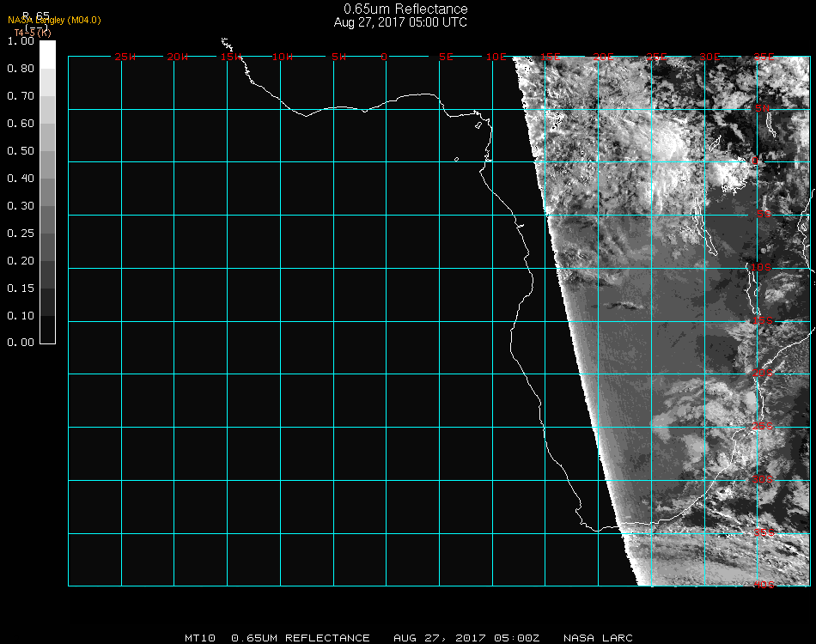Click the 30S latitude label
This screenshot has height=644, width=816.
(x=763, y=479)
